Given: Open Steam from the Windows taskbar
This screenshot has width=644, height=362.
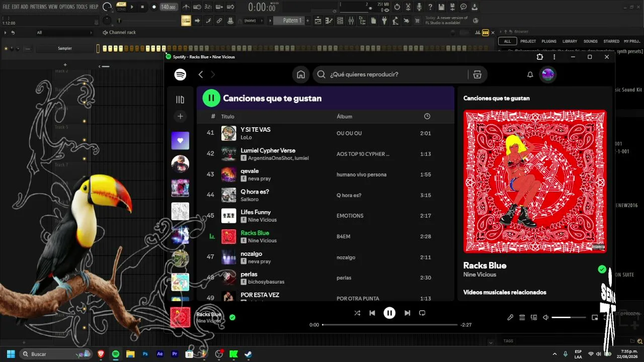Looking at the screenshot, I should 248,354.
